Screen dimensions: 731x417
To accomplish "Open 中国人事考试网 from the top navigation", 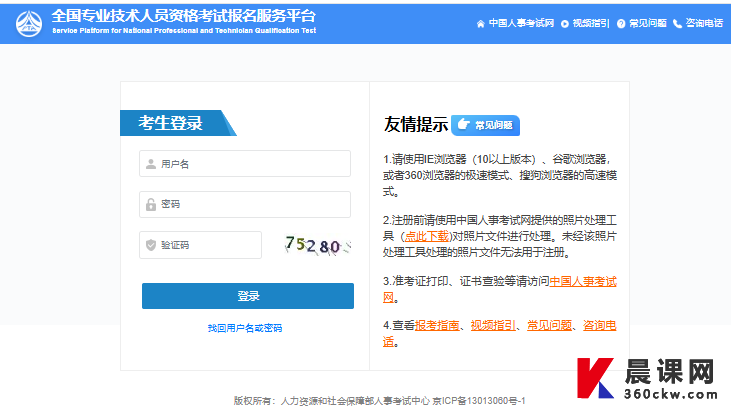I will [x=521, y=23].
